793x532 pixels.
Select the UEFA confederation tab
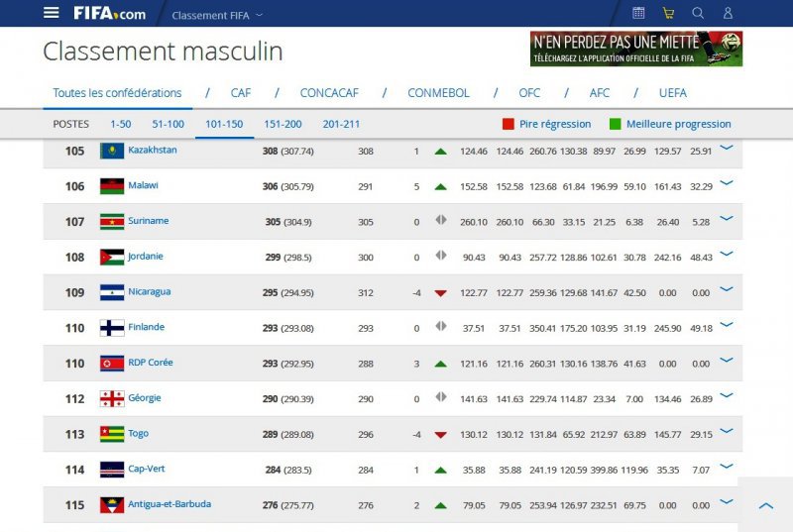(x=672, y=93)
